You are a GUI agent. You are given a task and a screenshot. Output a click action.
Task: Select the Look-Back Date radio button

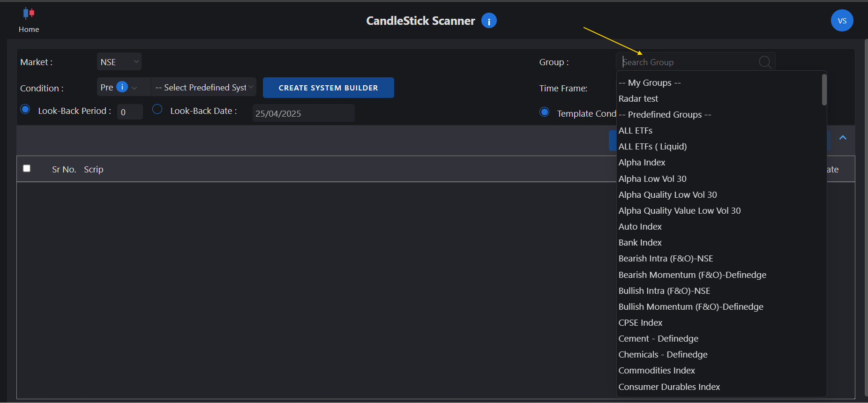coord(157,109)
